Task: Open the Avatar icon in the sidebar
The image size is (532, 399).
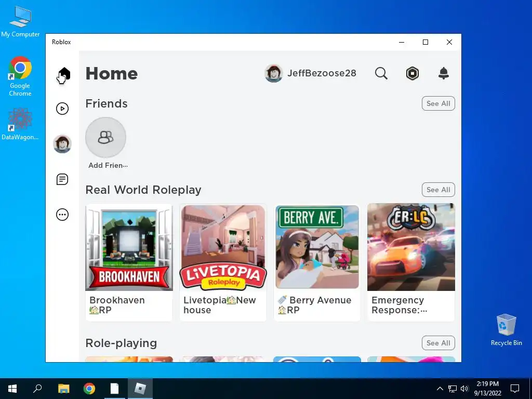Action: tap(62, 144)
